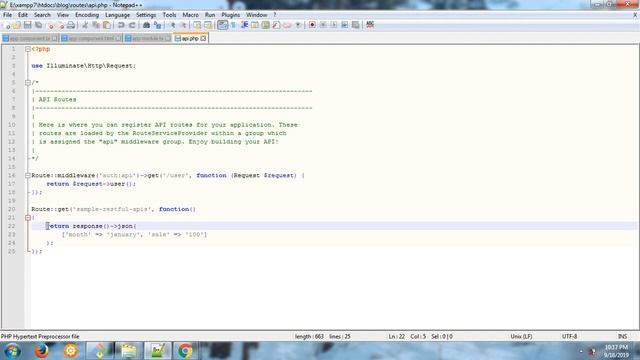Open Folder as Workspace icon
This screenshot has width=640, height=360.
tap(287, 25)
